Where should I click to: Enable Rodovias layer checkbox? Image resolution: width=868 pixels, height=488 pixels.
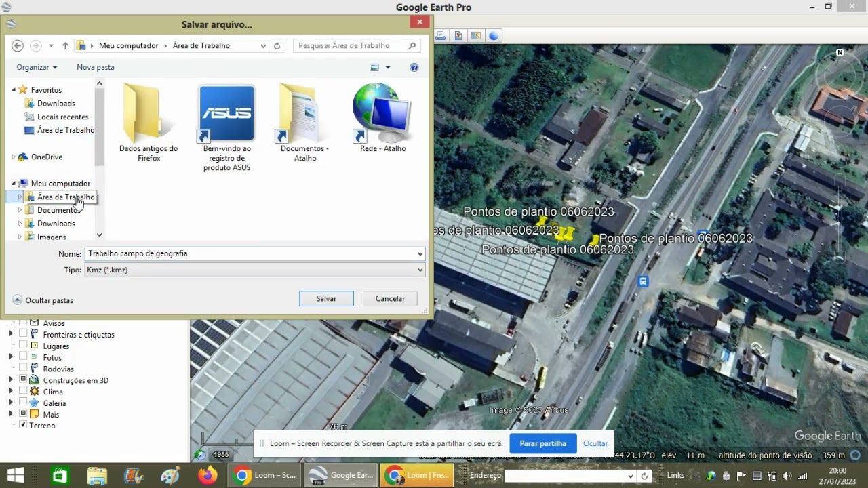click(23, 368)
